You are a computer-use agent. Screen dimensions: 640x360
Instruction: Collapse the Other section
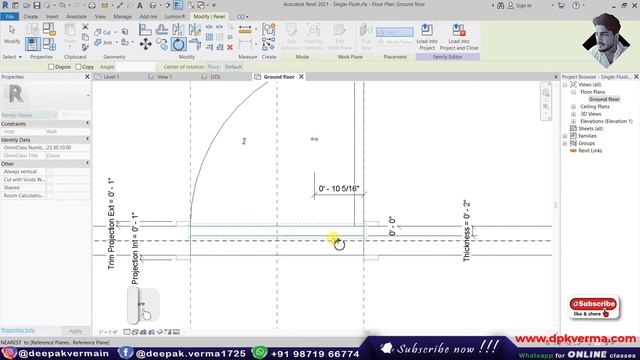tap(87, 164)
